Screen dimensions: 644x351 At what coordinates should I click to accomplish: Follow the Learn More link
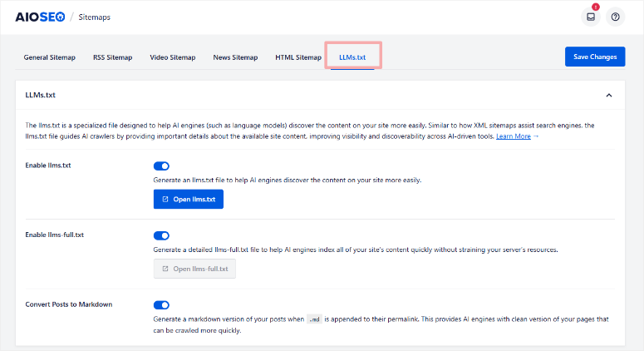pyautogui.click(x=514, y=136)
